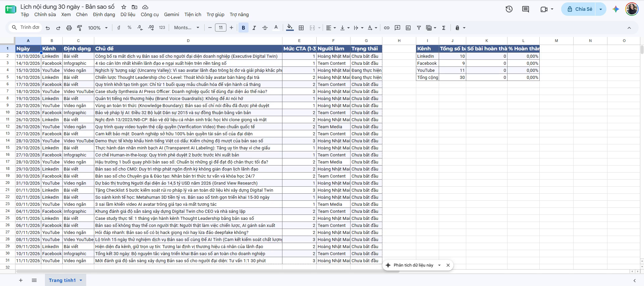Click the redo arrow icon
Image resolution: width=644 pixels, height=286 pixels.
pyautogui.click(x=58, y=28)
